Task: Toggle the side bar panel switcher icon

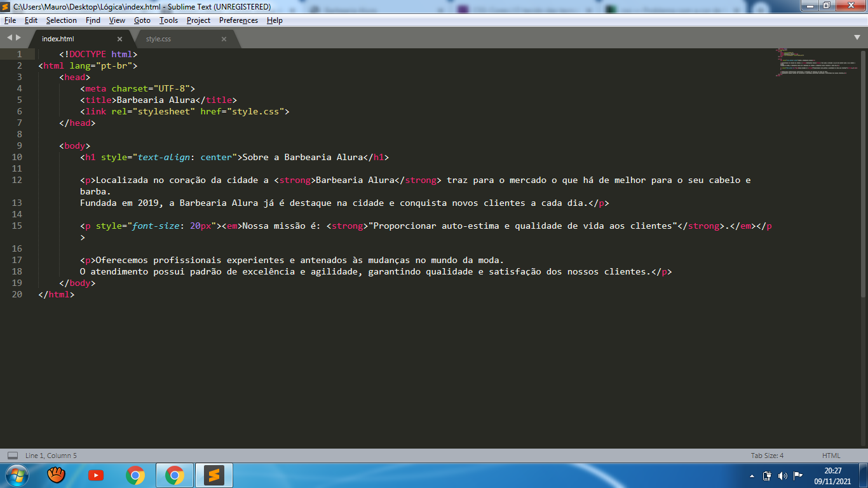Action: click(x=12, y=456)
